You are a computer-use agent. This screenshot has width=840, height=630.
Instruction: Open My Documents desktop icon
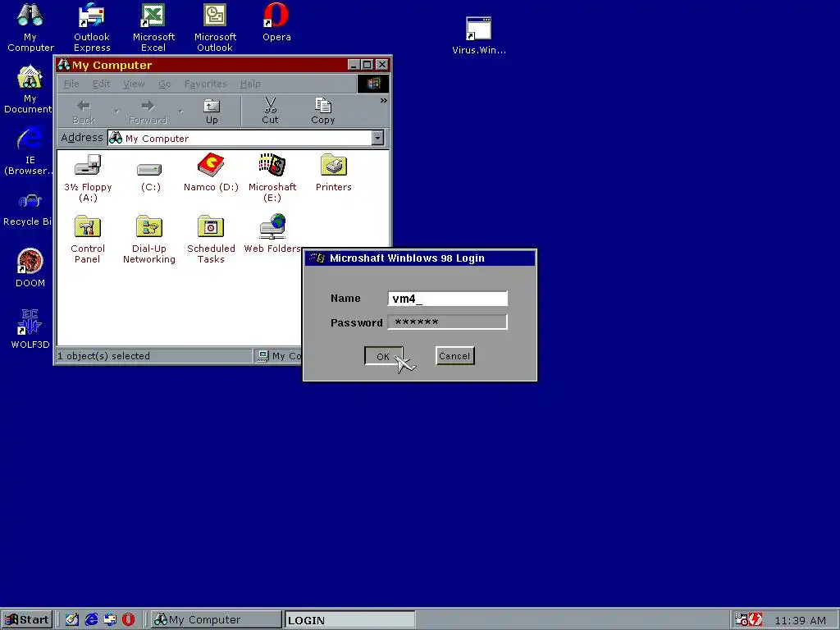click(x=29, y=89)
